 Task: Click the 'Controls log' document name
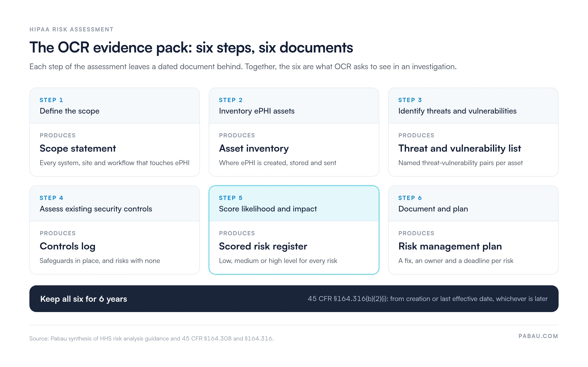[x=68, y=246]
